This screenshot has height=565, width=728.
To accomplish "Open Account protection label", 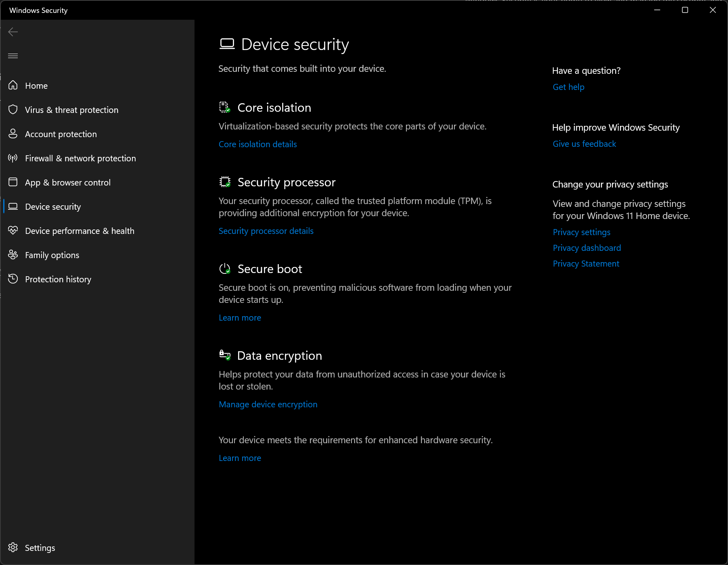I will tap(61, 134).
